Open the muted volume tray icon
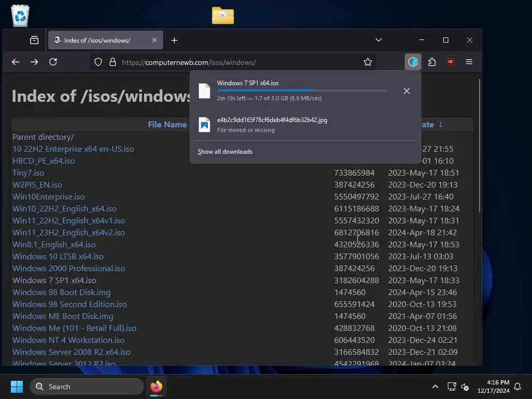Screen dimensions: 532x399 [465, 387]
